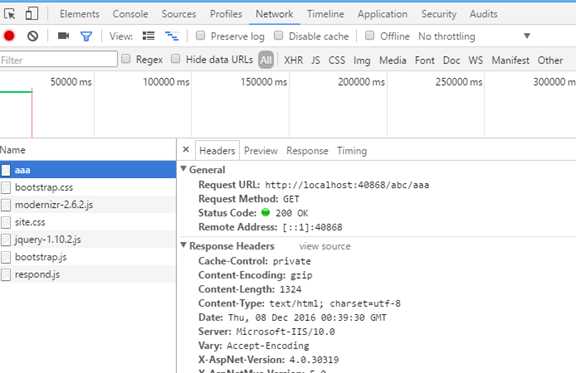Open the Preview detail tab
The height and width of the screenshot is (373, 576).
click(x=261, y=151)
